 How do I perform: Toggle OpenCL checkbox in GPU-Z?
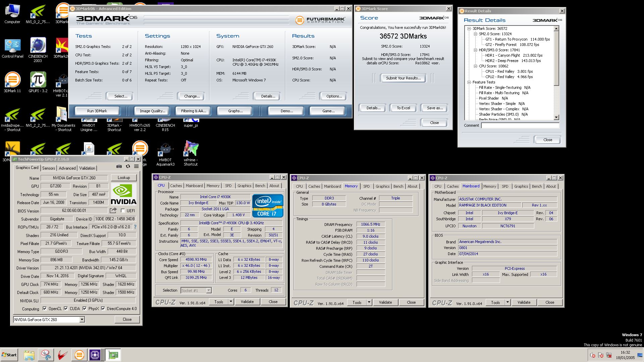[x=45, y=309]
